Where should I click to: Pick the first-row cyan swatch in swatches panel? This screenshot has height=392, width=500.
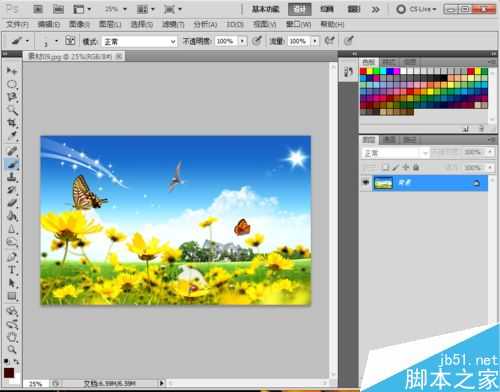click(383, 71)
